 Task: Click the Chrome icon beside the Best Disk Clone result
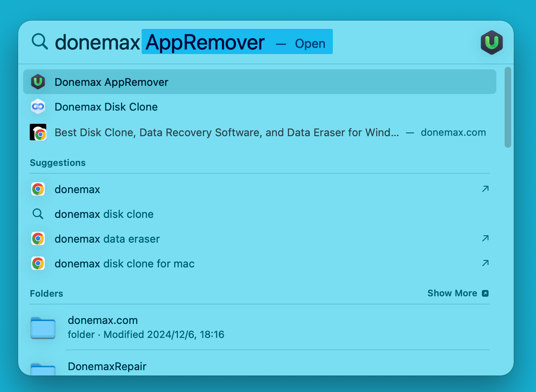pos(38,132)
